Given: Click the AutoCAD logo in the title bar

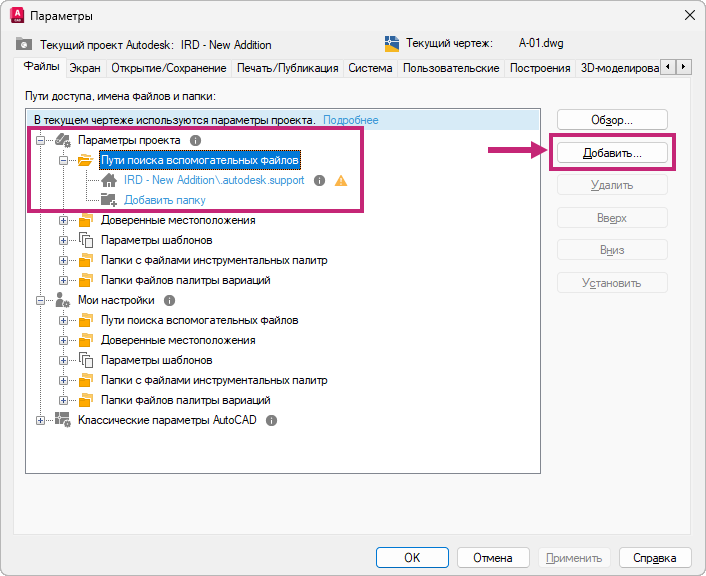Looking at the screenshot, I should pyautogui.click(x=17, y=15).
